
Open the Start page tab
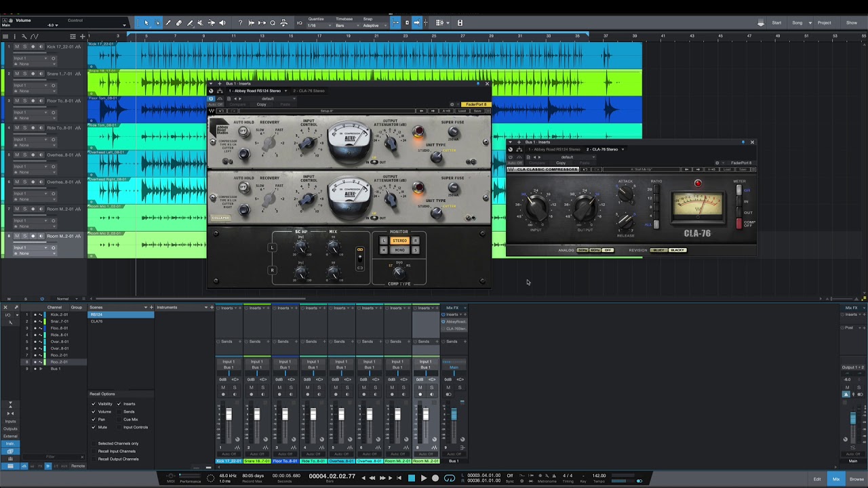click(x=776, y=23)
